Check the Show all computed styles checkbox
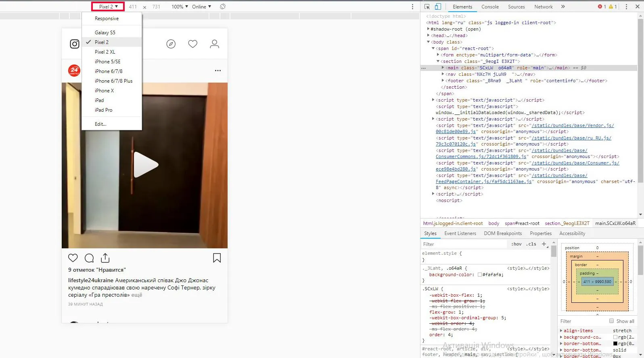 (611, 321)
